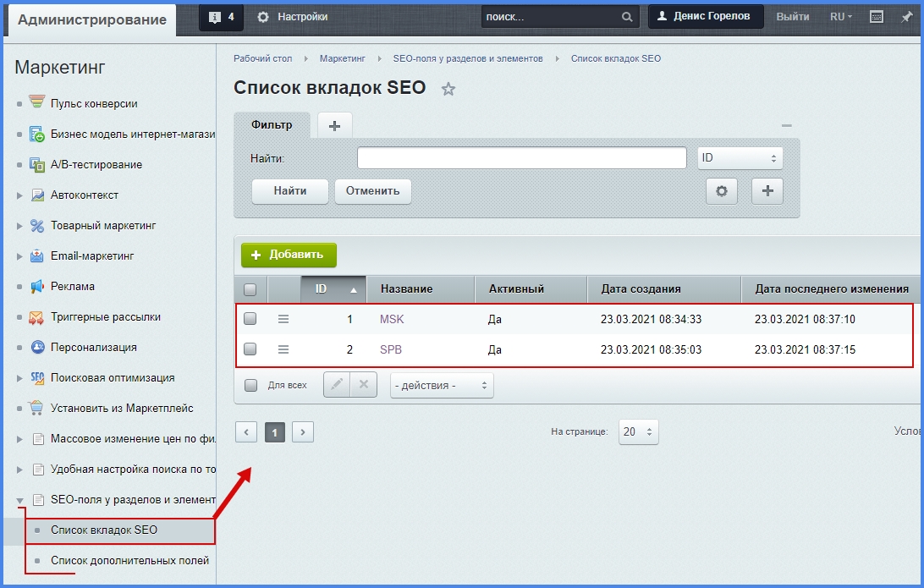Image resolution: width=924 pixels, height=588 pixels.
Task: Switch to the Администрирование tab
Action: (x=92, y=19)
